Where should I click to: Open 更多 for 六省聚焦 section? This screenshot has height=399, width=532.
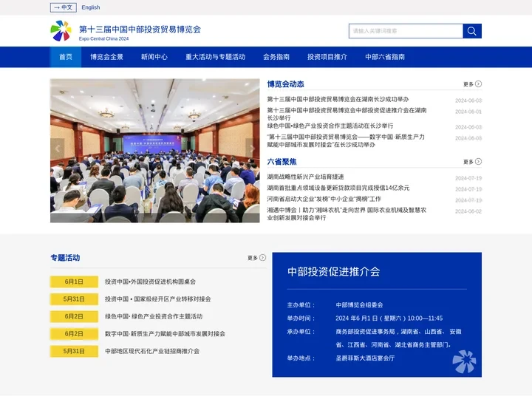pos(472,162)
